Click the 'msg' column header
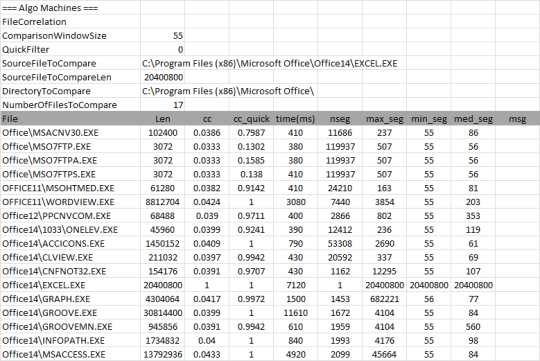This screenshot has width=540, height=361. 517,119
